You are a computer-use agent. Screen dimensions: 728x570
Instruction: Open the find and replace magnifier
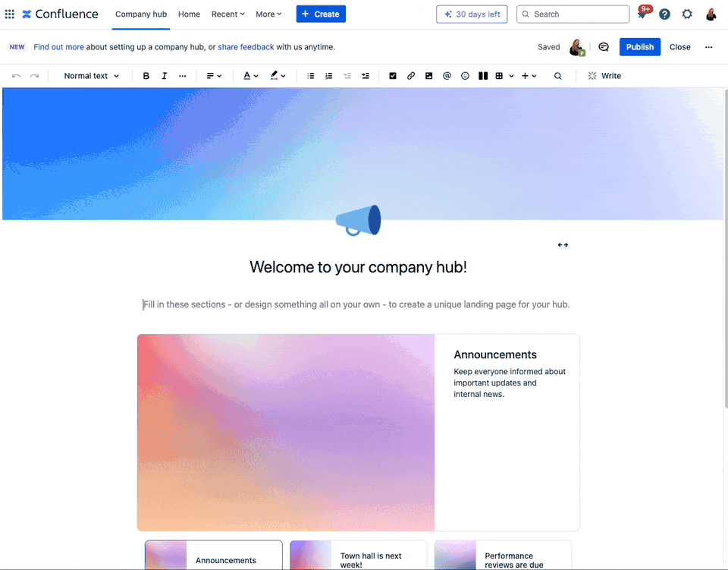tap(557, 76)
